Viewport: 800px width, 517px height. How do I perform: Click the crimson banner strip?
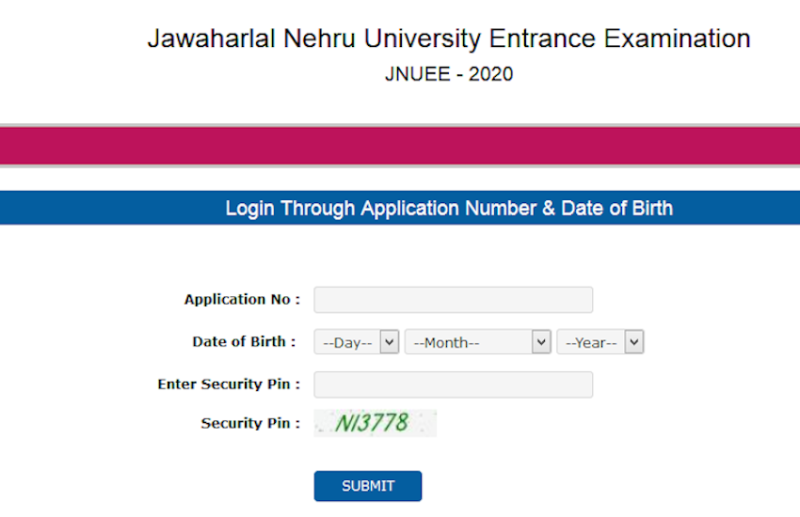[x=400, y=146]
